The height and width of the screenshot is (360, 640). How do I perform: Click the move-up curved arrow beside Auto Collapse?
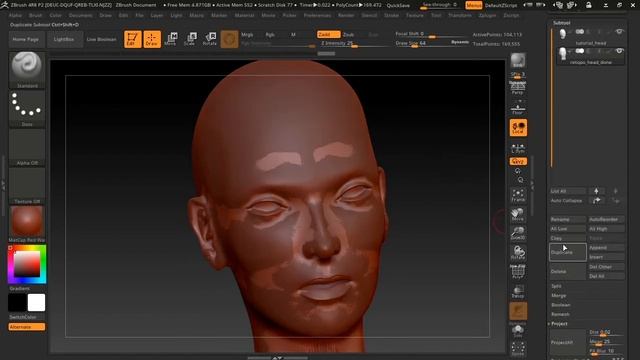click(x=596, y=200)
